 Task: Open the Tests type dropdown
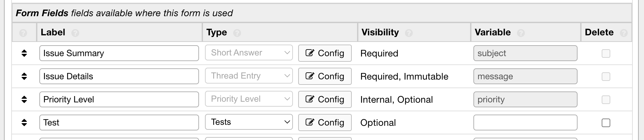[249, 122]
